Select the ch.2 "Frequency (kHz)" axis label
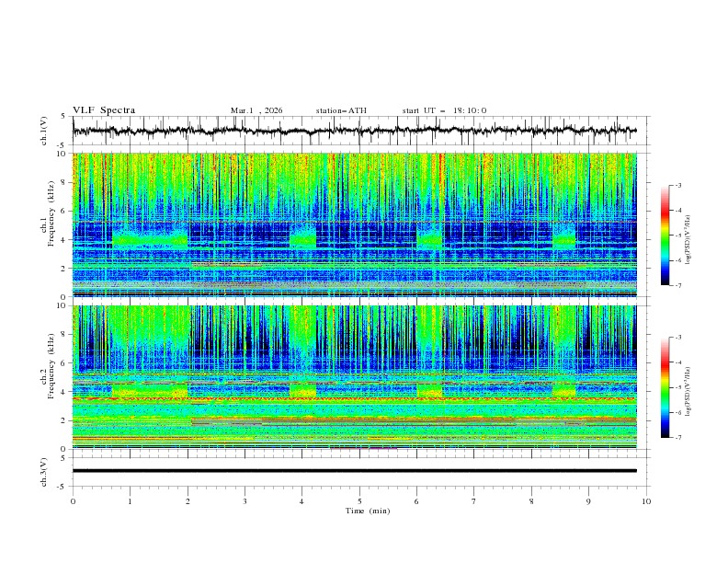Image resolution: width=728 pixels, height=563 pixels. click(51, 366)
